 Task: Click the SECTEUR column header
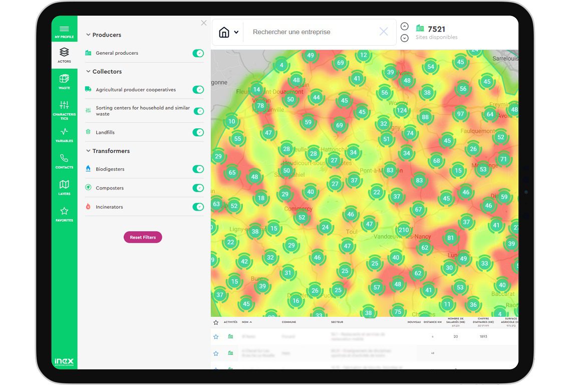(336, 322)
